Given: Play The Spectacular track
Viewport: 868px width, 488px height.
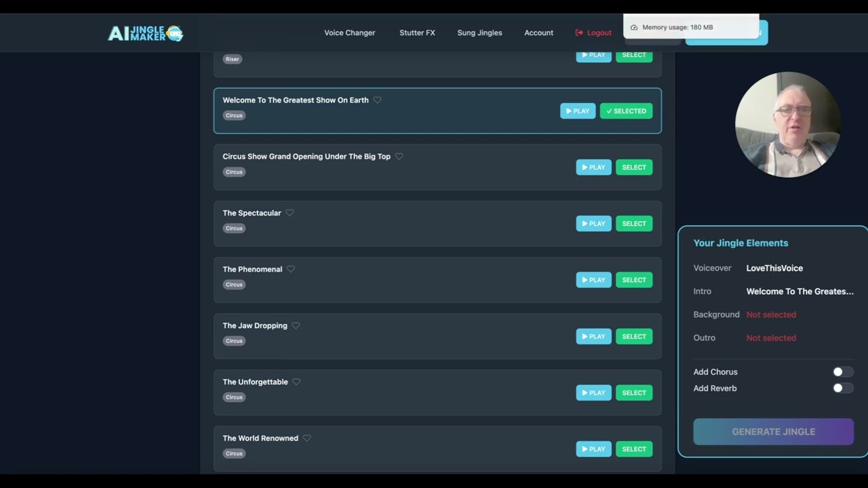Looking at the screenshot, I should [x=593, y=224].
